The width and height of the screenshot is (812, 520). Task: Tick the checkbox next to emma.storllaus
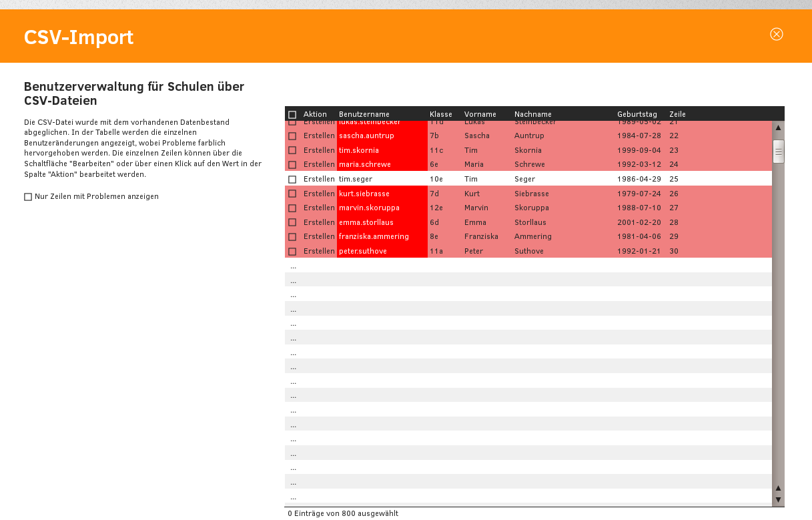[x=292, y=223]
